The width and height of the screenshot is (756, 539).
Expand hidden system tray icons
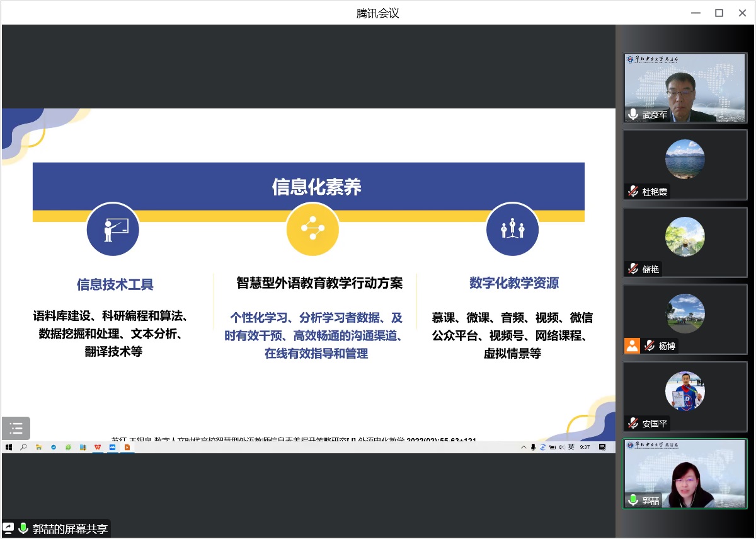pos(524,446)
